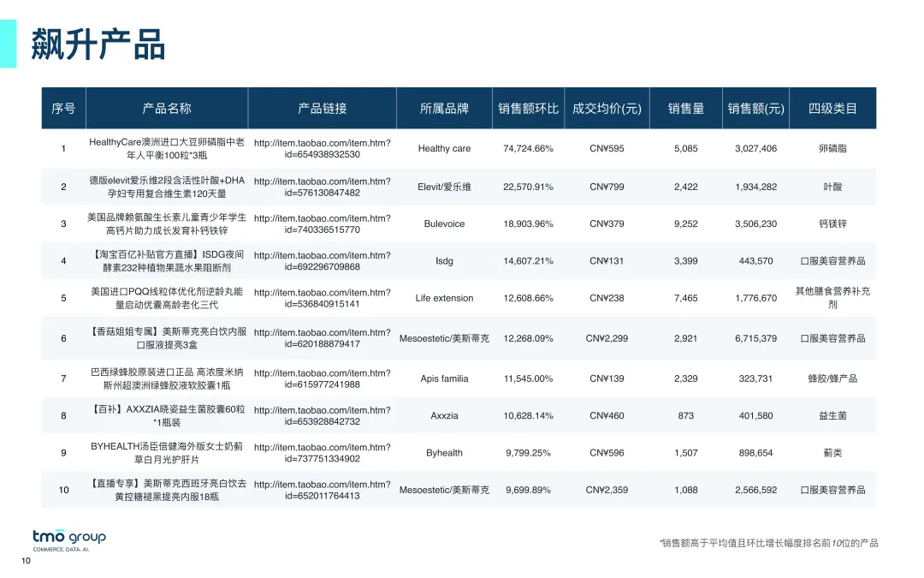This screenshot has width=924, height=578.
Task: Select the 产品链接 column header
Action: coord(323,109)
